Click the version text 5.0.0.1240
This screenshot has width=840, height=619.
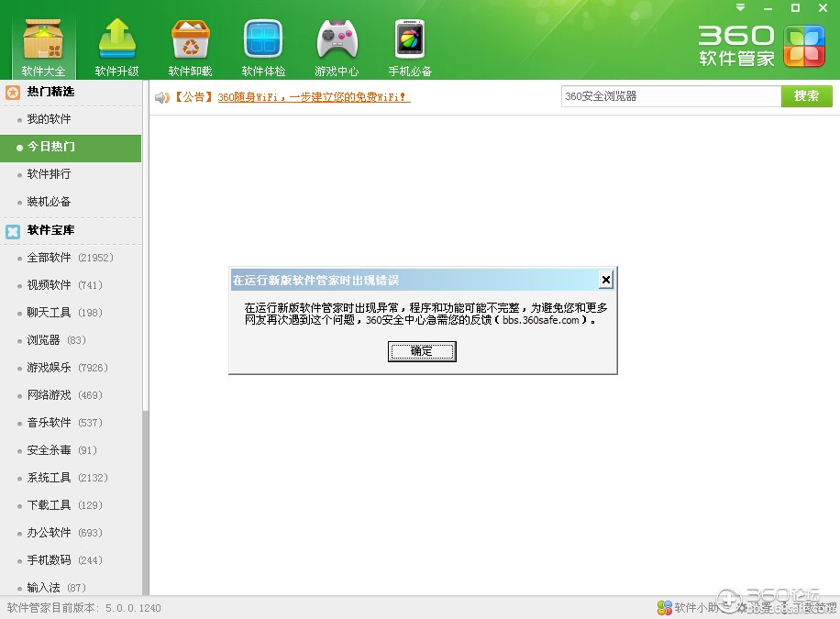coord(133,608)
